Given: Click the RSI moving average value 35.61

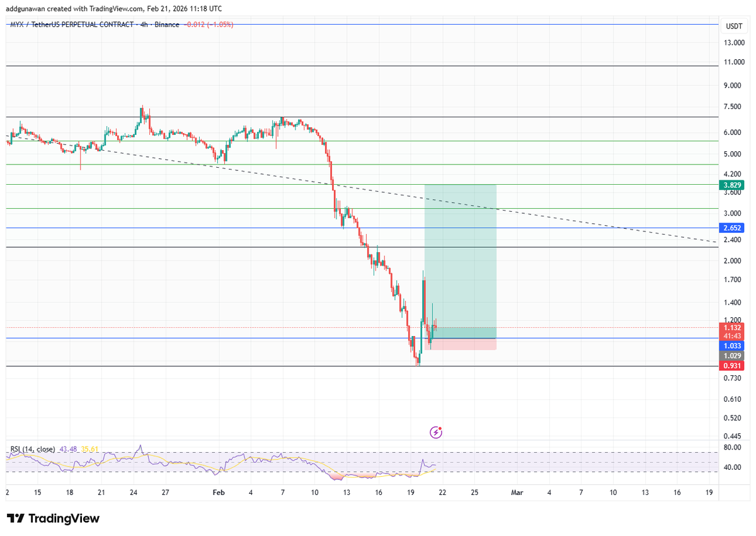Looking at the screenshot, I should [x=90, y=449].
